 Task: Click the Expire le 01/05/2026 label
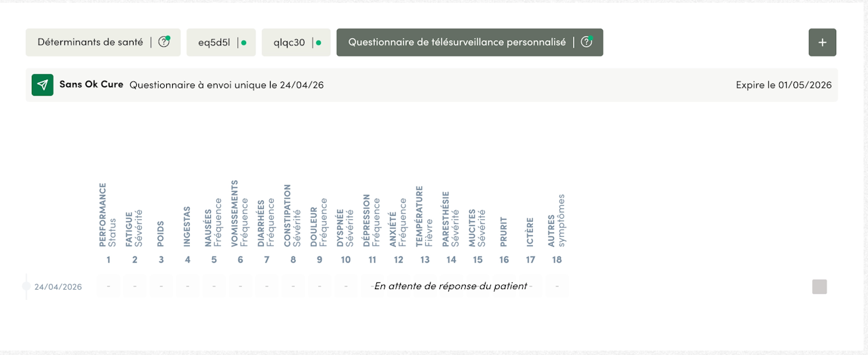(x=783, y=86)
